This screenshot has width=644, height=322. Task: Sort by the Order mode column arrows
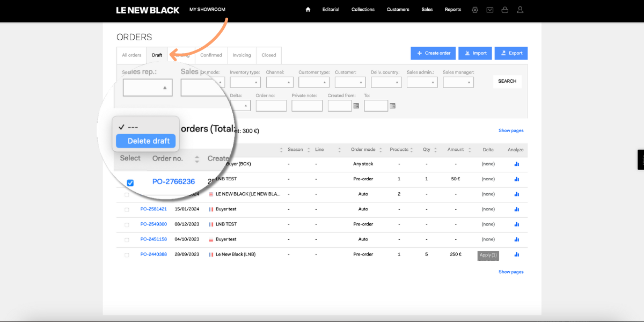click(x=380, y=150)
